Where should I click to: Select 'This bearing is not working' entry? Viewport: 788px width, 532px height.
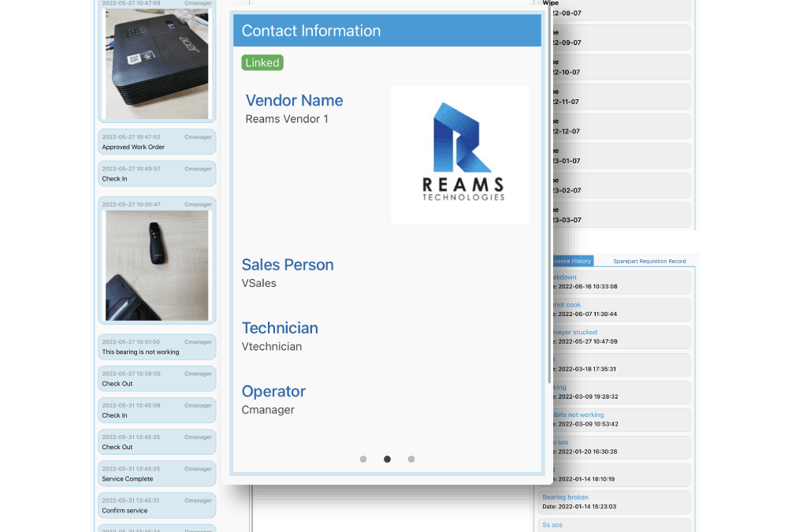click(157, 347)
